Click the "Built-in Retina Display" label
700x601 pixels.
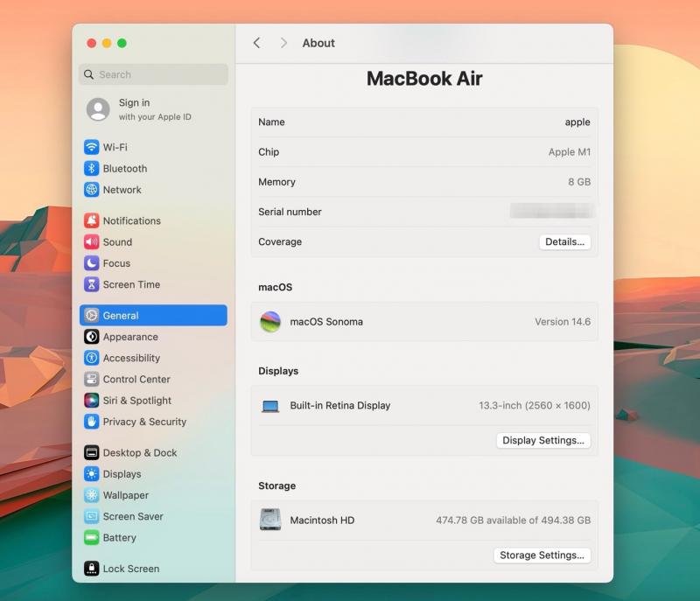(340, 406)
